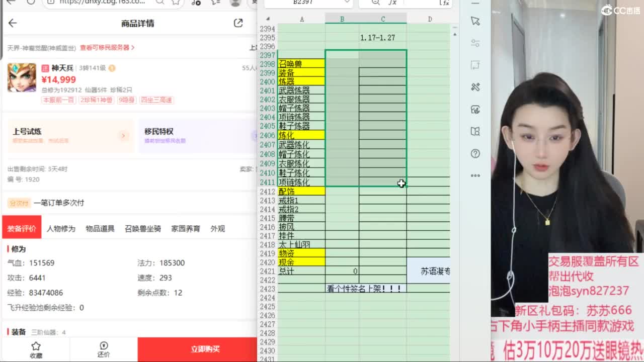Click the 太上仙羽 cell
The width and height of the screenshot is (644, 362).
click(x=301, y=245)
